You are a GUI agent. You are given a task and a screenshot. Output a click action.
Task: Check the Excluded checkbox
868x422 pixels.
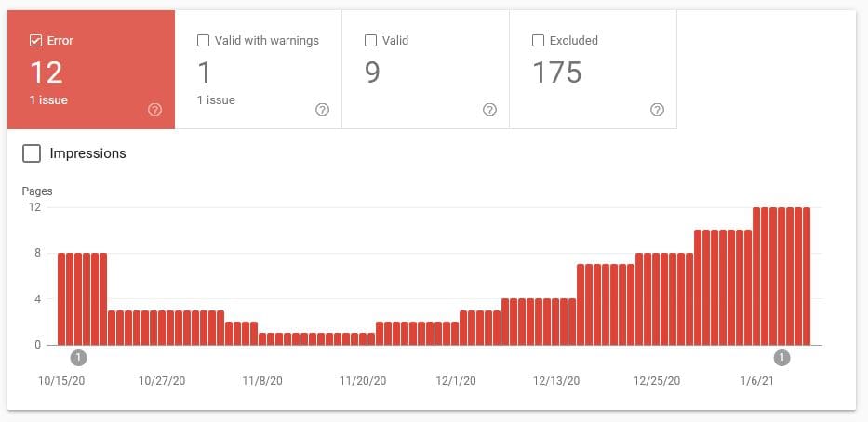538,41
